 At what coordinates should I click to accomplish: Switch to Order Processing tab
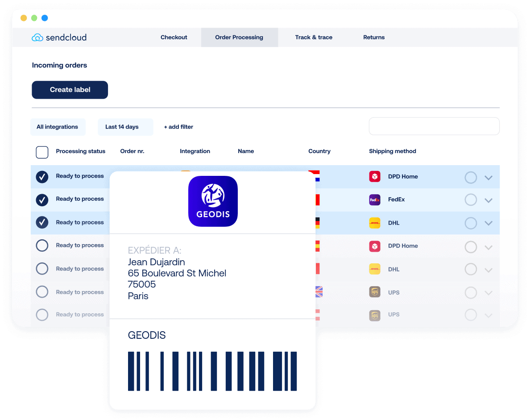(239, 37)
